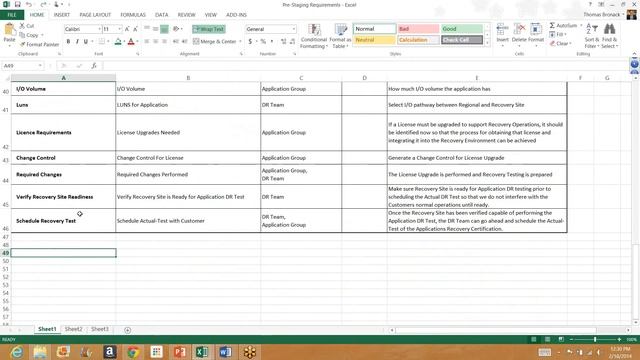This screenshot has height=360, width=640.
Task: Click the Accounting dollar format icon
Action: [x=250, y=41]
